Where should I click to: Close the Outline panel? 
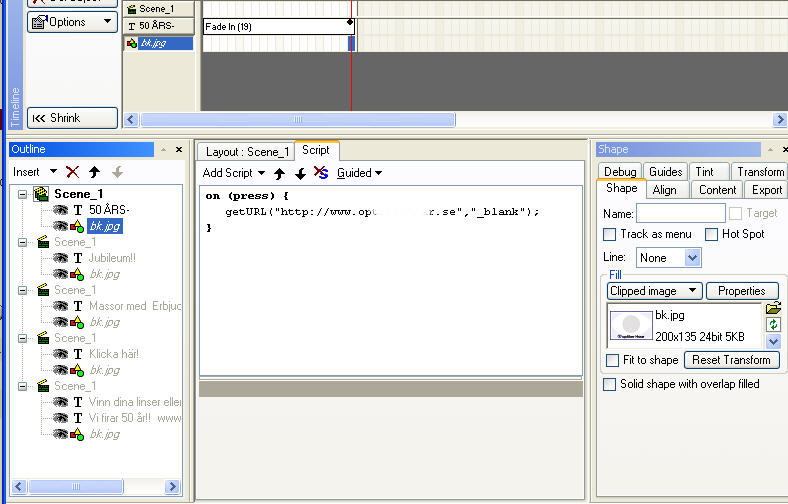click(x=179, y=149)
